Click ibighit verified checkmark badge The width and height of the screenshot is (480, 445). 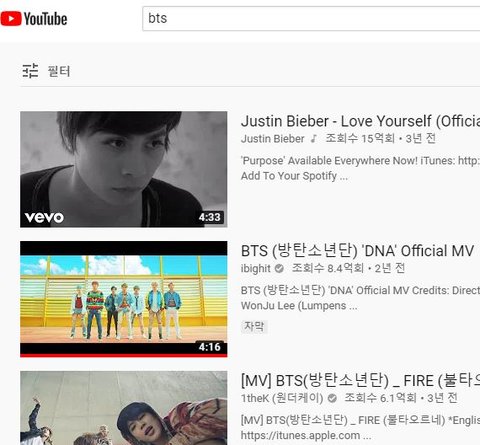279,268
